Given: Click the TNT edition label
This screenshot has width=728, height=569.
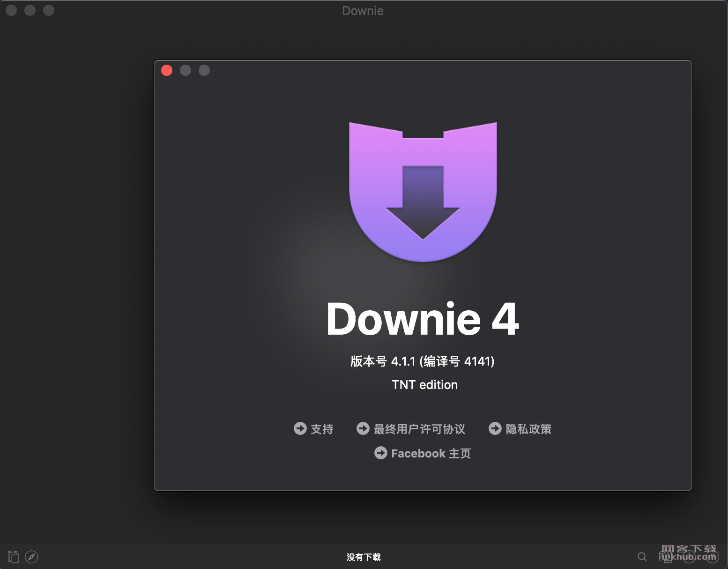Looking at the screenshot, I should click(x=424, y=385).
